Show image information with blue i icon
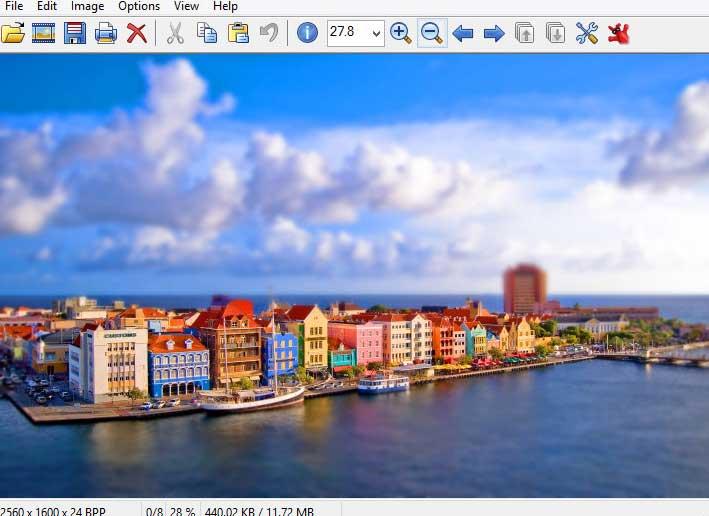Viewport: 709px width, 516px height. [x=307, y=33]
